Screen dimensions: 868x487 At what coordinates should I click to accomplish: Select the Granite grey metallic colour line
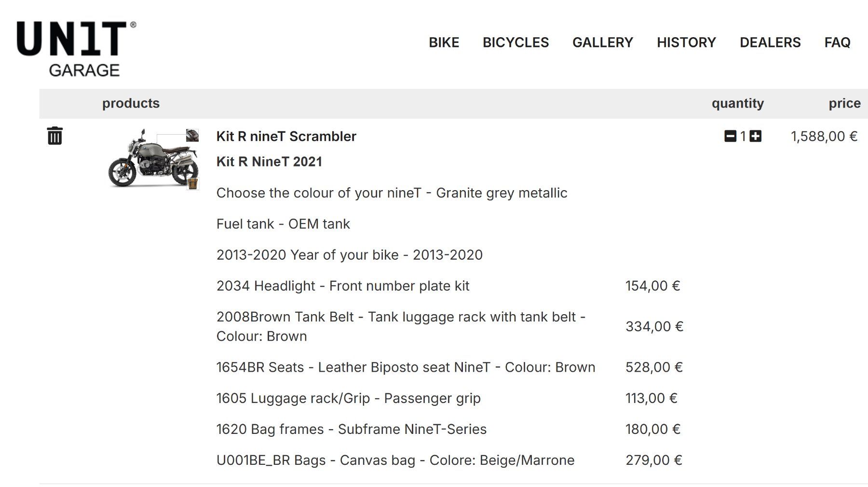tap(392, 193)
